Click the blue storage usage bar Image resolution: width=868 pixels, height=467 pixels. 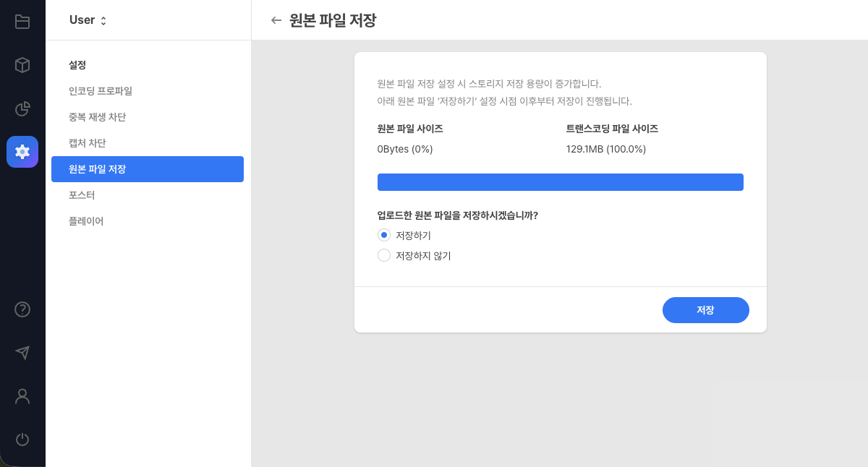[x=561, y=181]
